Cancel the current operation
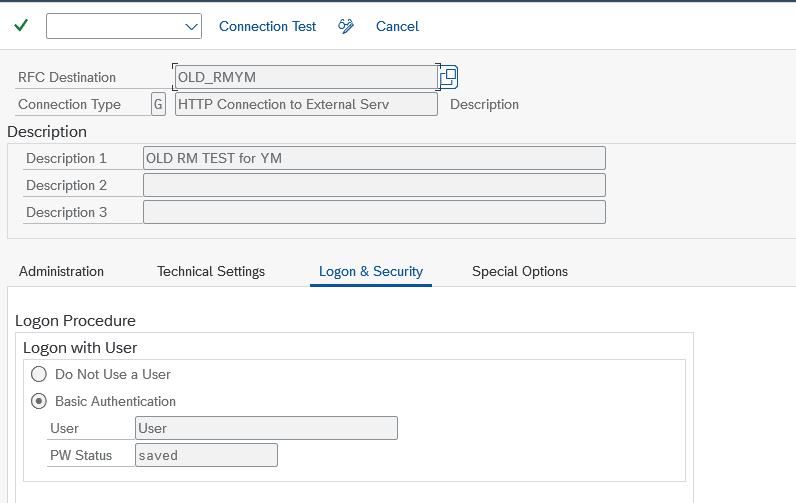This screenshot has height=503, width=796. click(x=397, y=26)
